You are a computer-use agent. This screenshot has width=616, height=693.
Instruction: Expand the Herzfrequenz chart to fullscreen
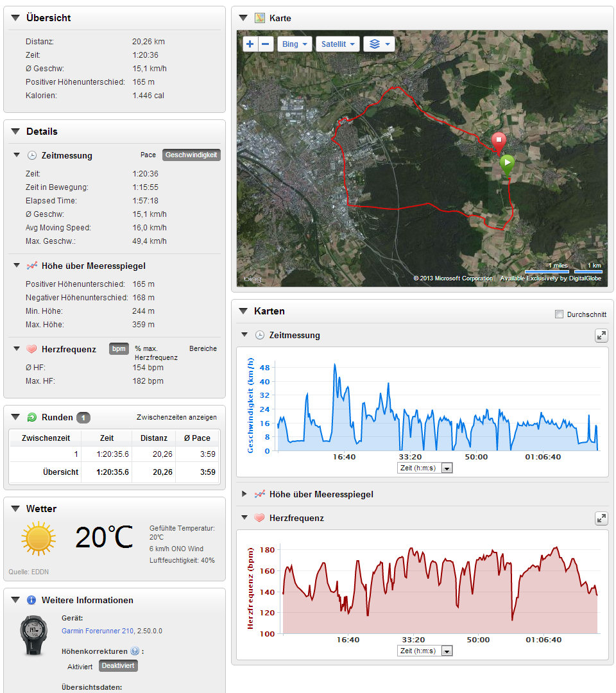click(601, 518)
